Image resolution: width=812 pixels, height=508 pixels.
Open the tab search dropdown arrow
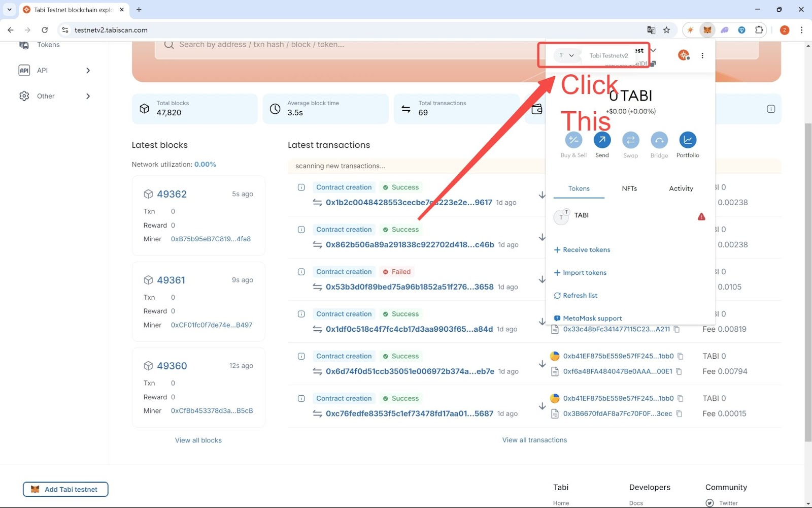(x=9, y=9)
